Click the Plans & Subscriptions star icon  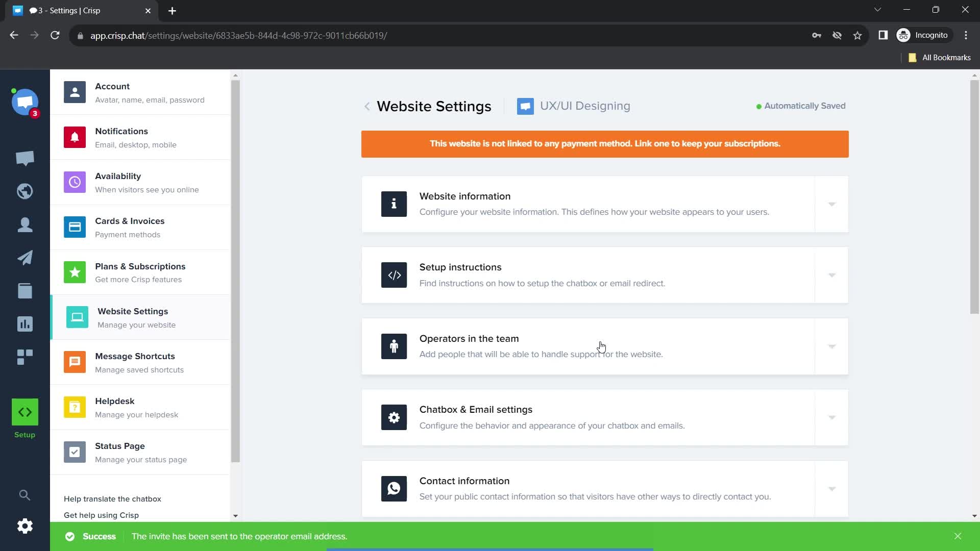click(75, 272)
